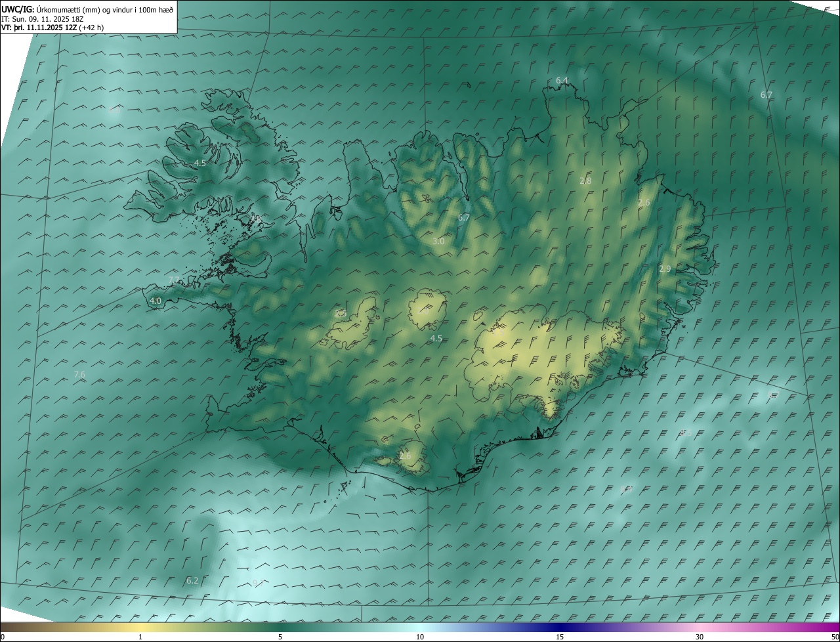Click the pink band of the color scale bar
Viewport: 840px width, 642px height.
[x=700, y=627]
